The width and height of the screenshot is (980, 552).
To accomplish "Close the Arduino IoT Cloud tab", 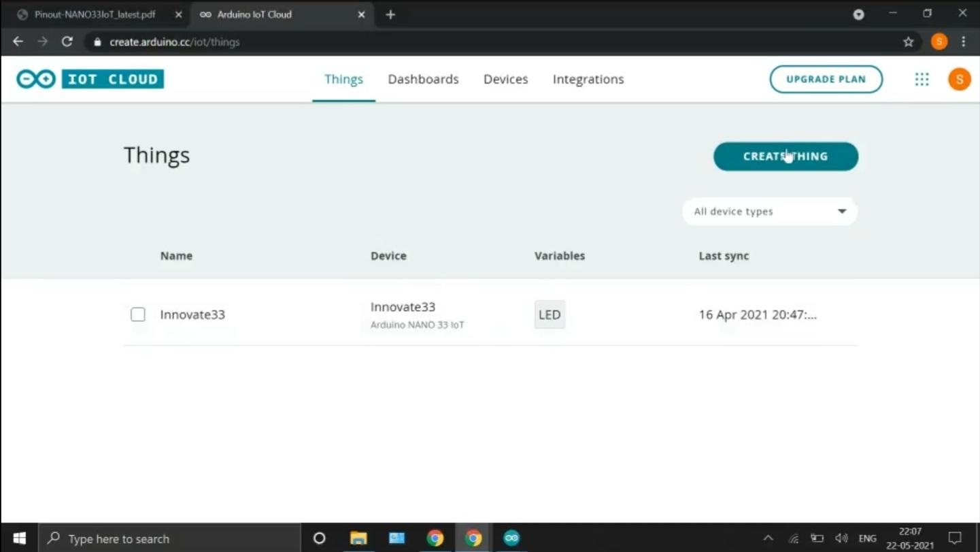I will click(361, 14).
